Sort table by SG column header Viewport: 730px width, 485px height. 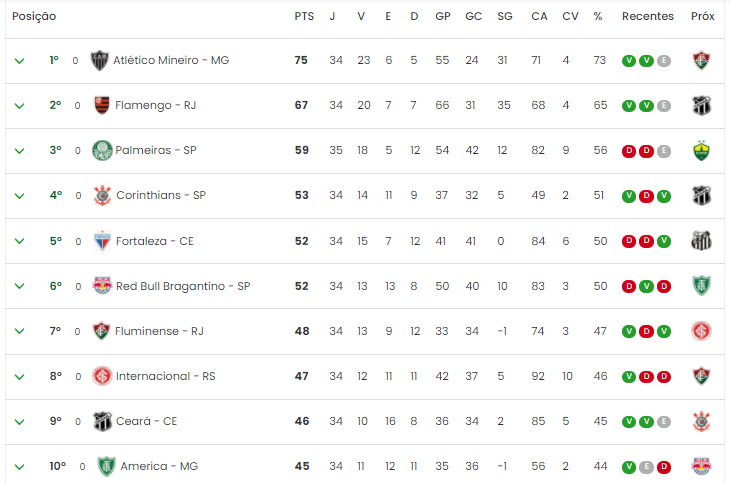click(x=505, y=16)
